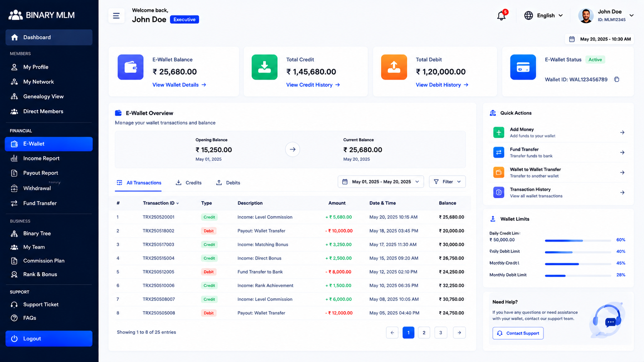Click View Wallet Details link
This screenshot has width=644, height=362.
pyautogui.click(x=179, y=85)
